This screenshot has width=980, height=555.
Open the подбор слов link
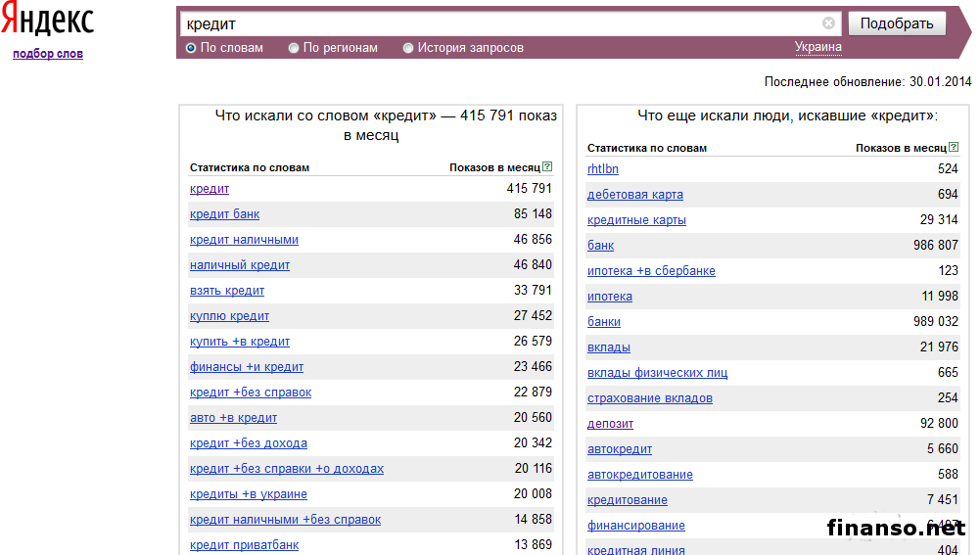coord(48,54)
